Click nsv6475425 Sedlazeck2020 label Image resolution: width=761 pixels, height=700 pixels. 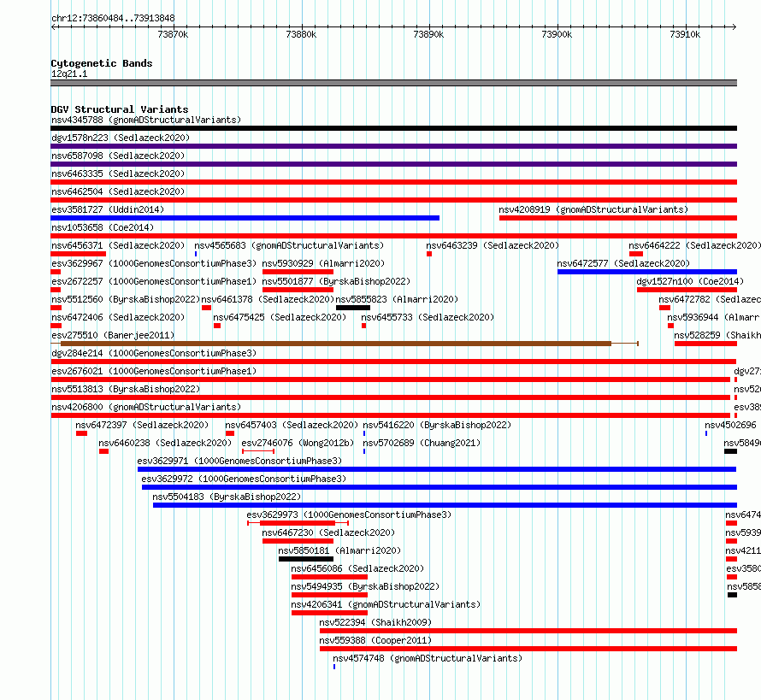click(x=280, y=317)
